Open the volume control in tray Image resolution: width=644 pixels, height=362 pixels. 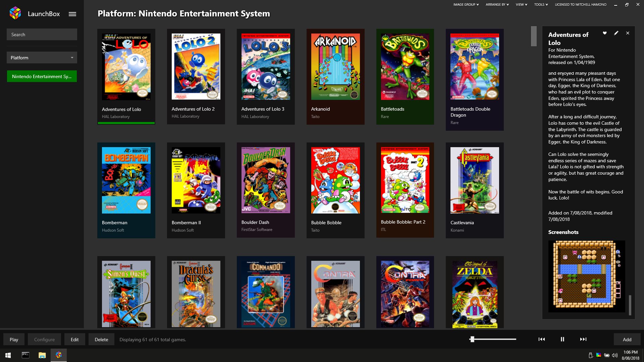[x=615, y=355]
